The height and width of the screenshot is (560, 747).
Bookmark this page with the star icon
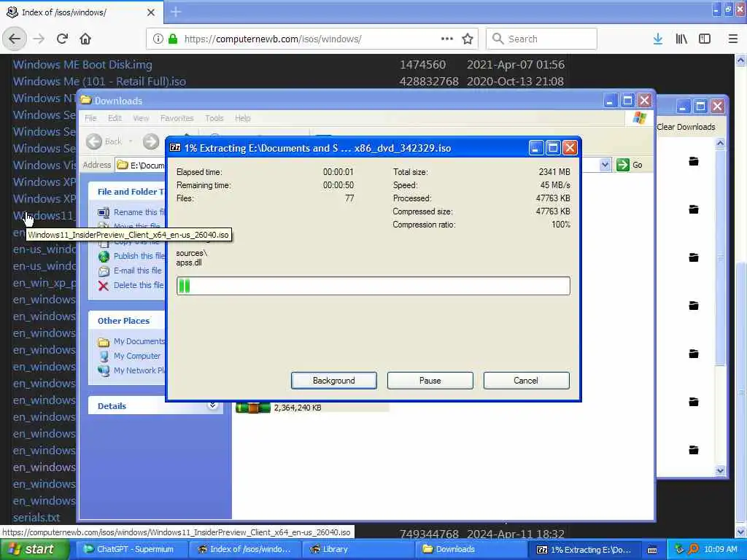[468, 39]
